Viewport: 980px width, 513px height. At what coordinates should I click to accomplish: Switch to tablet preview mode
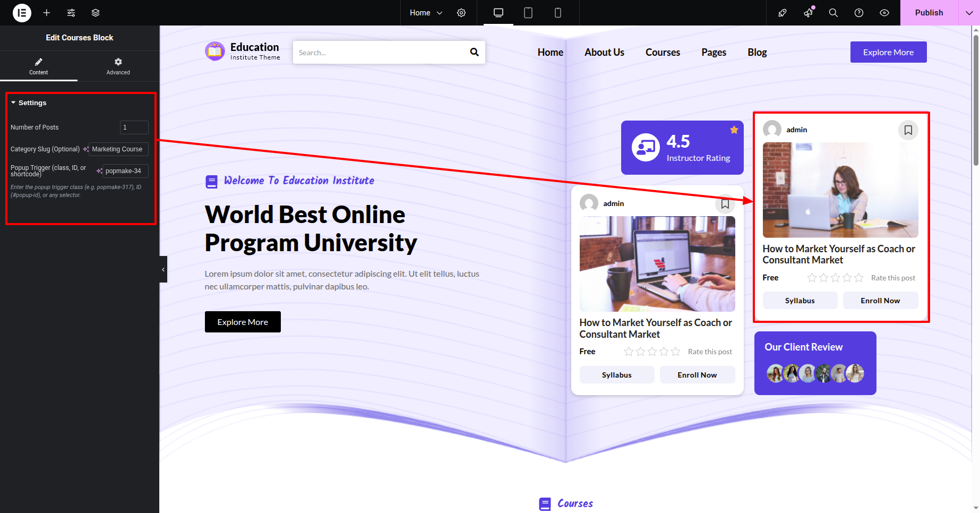tap(528, 13)
